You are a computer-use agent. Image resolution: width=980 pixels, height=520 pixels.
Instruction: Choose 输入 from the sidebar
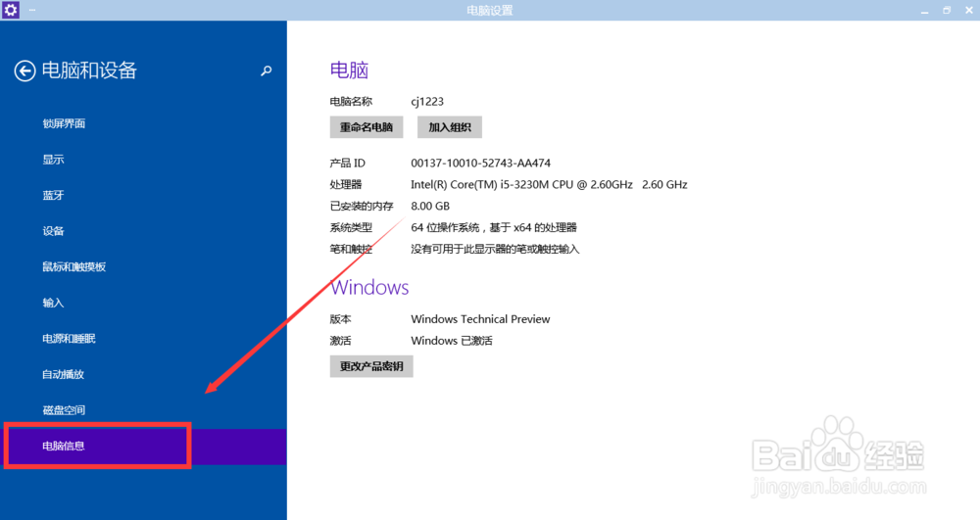(x=53, y=303)
